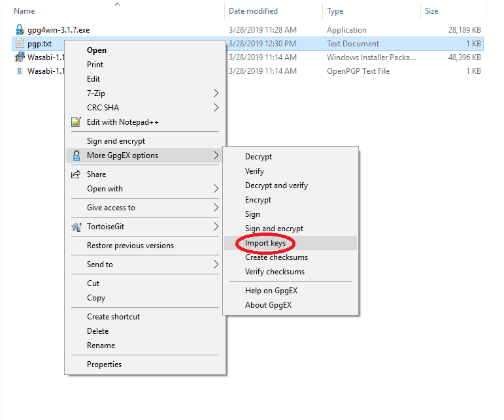Click the Wasabi OpenPGP text file icon
This screenshot has width=504, height=420.
[x=20, y=71]
